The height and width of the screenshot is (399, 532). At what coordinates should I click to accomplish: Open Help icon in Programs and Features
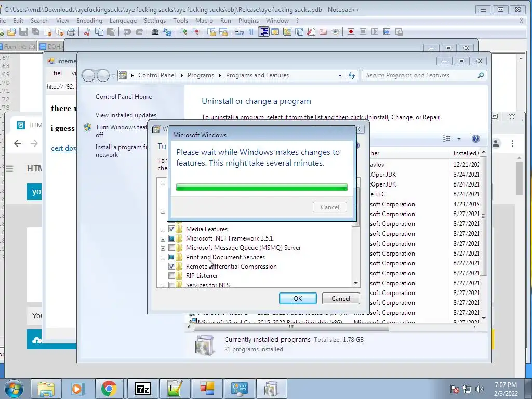click(476, 138)
